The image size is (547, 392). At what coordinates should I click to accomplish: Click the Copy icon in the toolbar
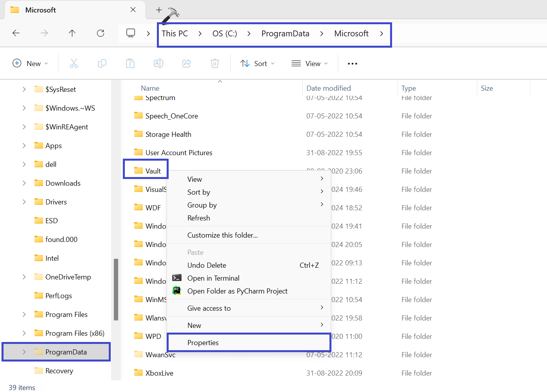(x=102, y=63)
